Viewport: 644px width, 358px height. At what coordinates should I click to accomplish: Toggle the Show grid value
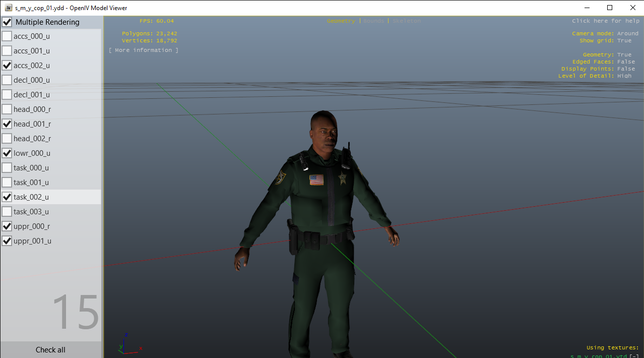coord(624,41)
